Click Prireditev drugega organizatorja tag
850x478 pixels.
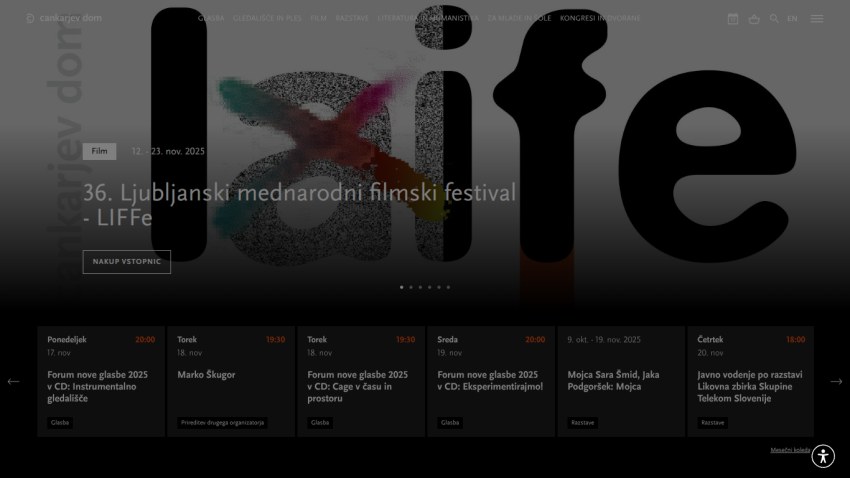[x=222, y=423]
